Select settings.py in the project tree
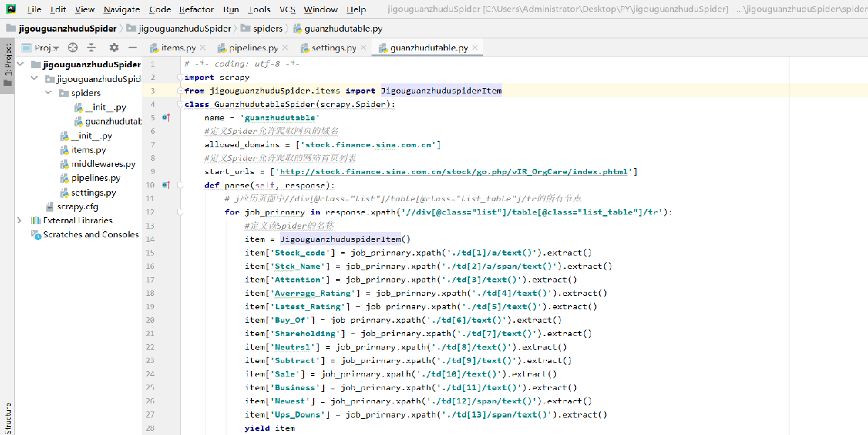The image size is (868, 435). coord(88,192)
